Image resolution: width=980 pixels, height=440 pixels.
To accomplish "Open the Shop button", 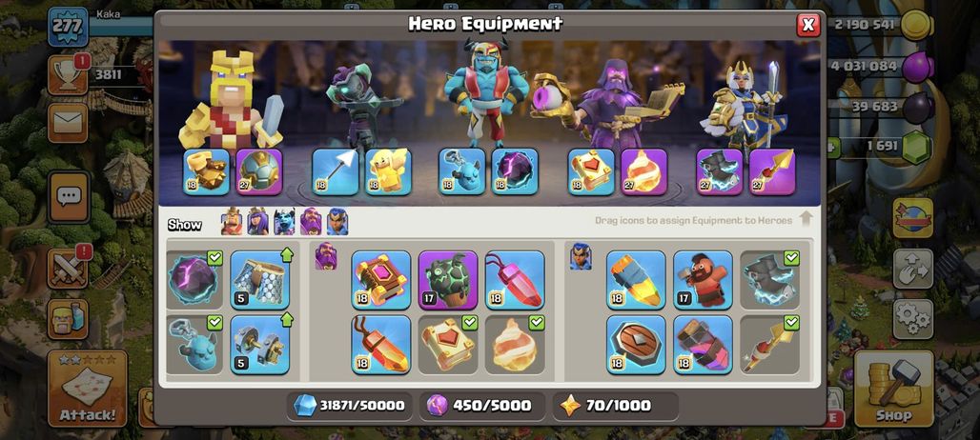I will click(894, 389).
